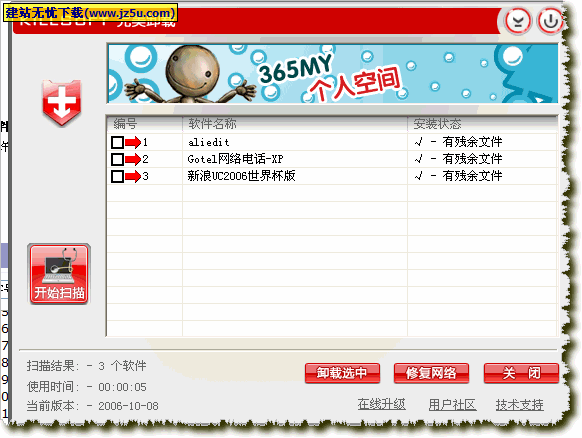Sort by the 编号 column header
Screen dimensions: 582x438
pyautogui.click(x=145, y=124)
